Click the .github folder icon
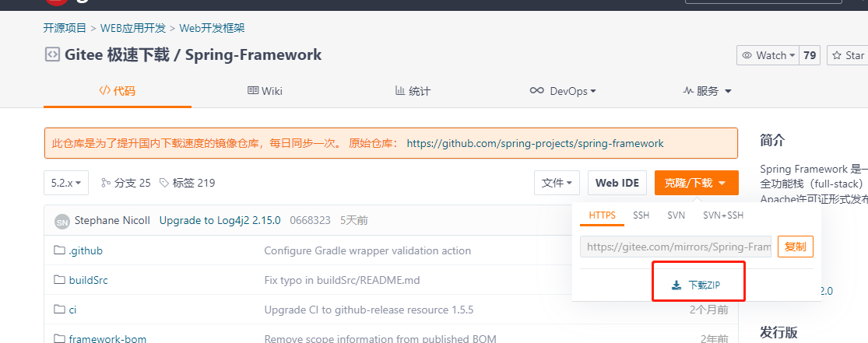 (59, 250)
